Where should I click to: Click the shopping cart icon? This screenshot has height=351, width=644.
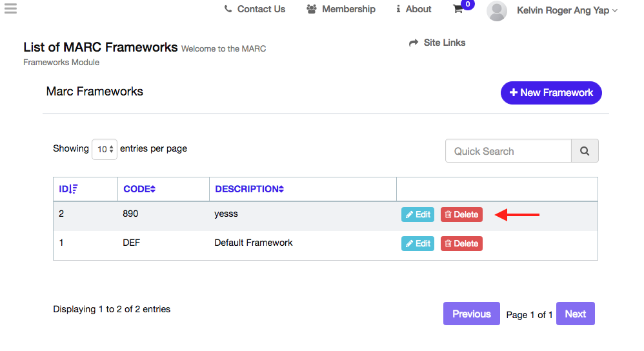pyautogui.click(x=458, y=9)
